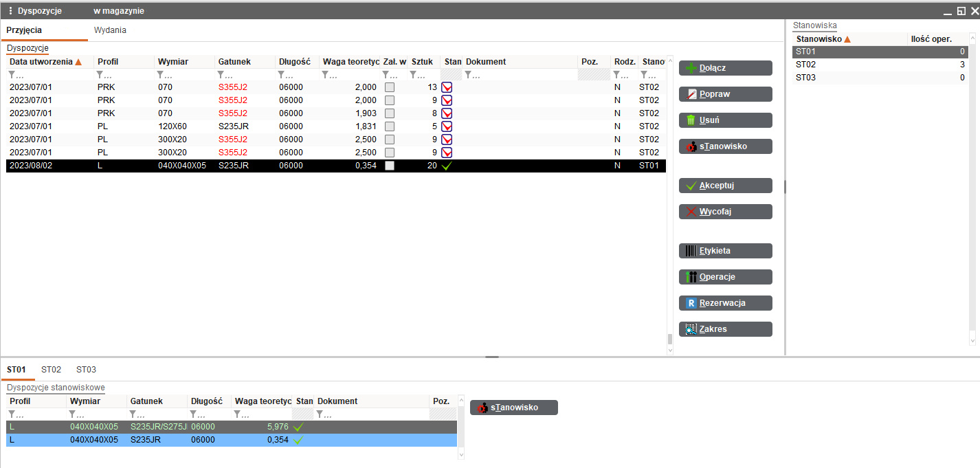Viewport: 980px width, 468px height.
Task: Toggle checkbox in the 120X60 row
Action: [x=390, y=126]
